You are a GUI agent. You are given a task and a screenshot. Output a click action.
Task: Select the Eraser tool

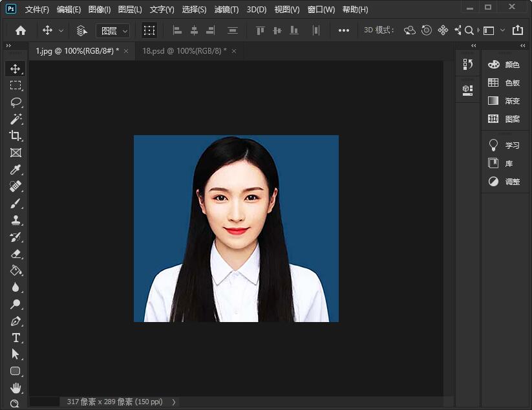click(x=16, y=254)
